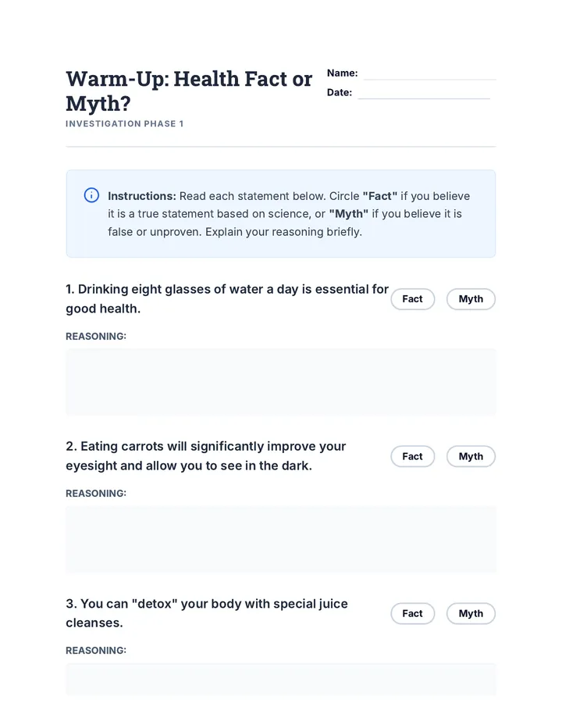Choose Myth for the carrots eyesight statement
Viewport: 562px width, 728px height.
click(471, 456)
